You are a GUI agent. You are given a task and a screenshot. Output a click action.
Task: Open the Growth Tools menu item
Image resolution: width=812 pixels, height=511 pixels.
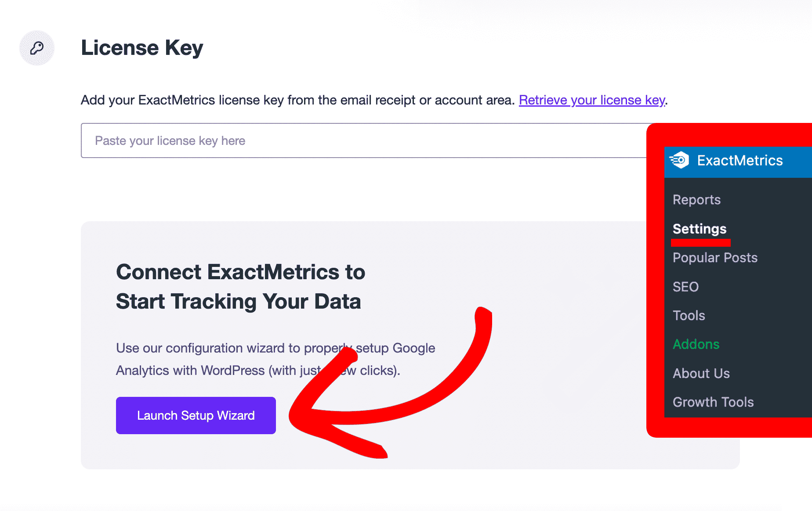[713, 402]
